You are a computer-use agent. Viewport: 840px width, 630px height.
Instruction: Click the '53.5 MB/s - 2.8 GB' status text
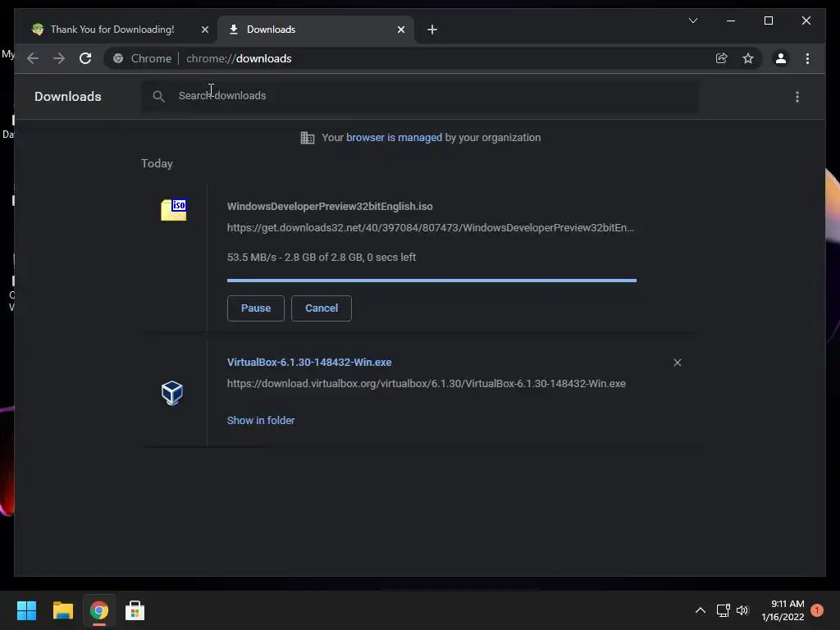(x=322, y=257)
